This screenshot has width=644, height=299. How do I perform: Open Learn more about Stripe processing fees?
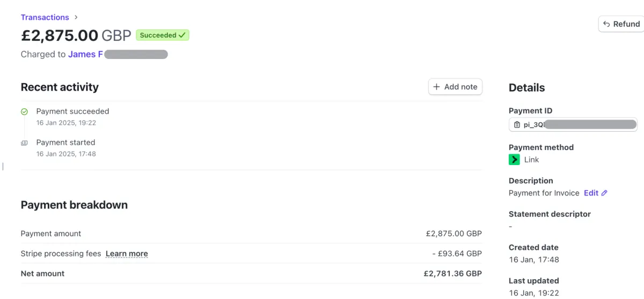127,253
